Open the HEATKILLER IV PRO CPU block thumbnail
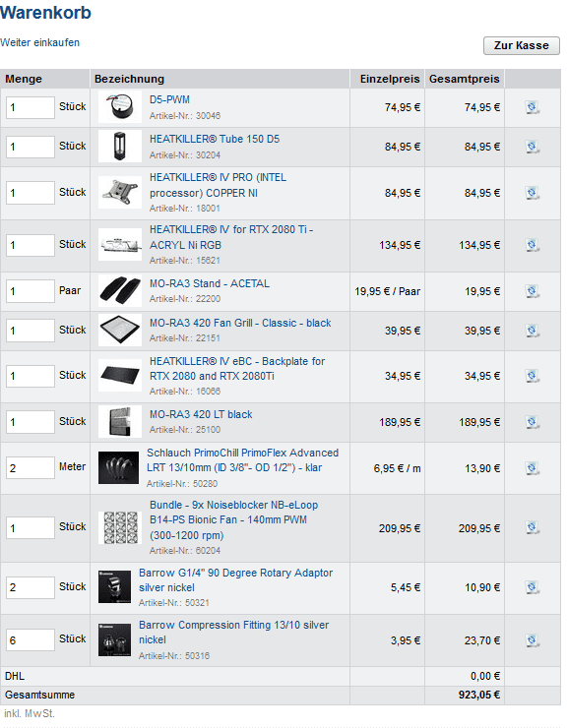Image resolution: width=567 pixels, height=728 pixels. (120, 193)
